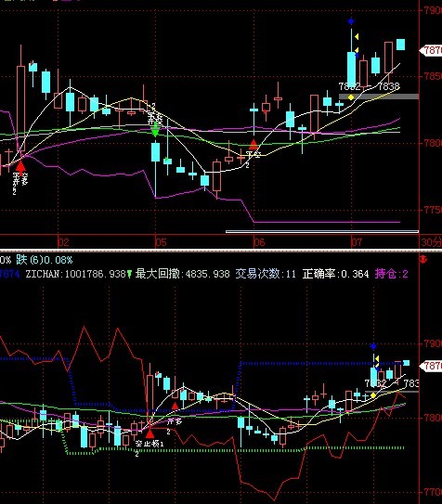Click the yellow diamond on the upper chart's gray bar
This screenshot has width=442, height=504.
click(351, 97)
